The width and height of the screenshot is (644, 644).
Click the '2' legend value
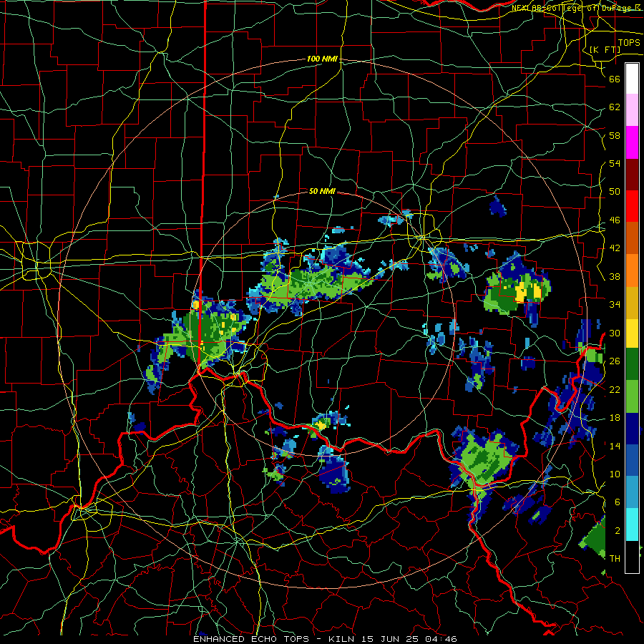pyautogui.click(x=617, y=531)
